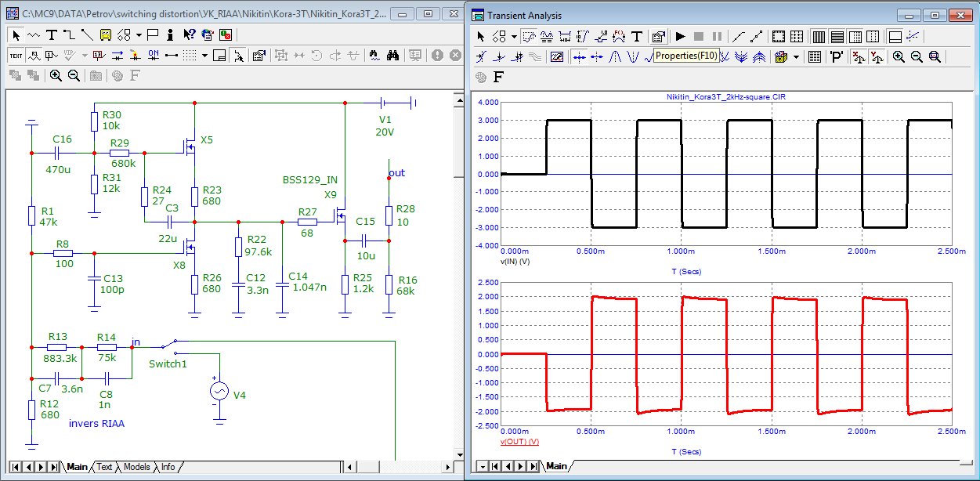Screen dimensions: 980x481
Task: Click the Info tab in schematic
Action: click(168, 467)
